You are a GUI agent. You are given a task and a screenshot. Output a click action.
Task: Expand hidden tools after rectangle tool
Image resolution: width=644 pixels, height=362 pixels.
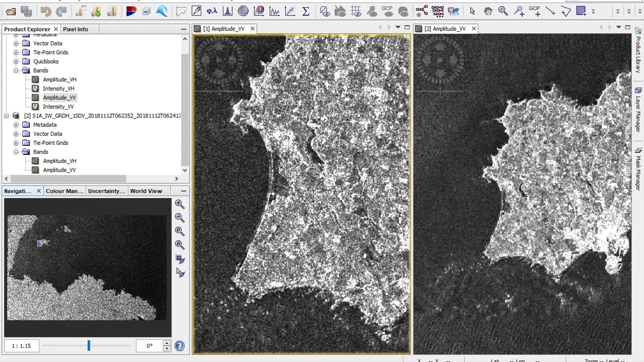[593, 11]
